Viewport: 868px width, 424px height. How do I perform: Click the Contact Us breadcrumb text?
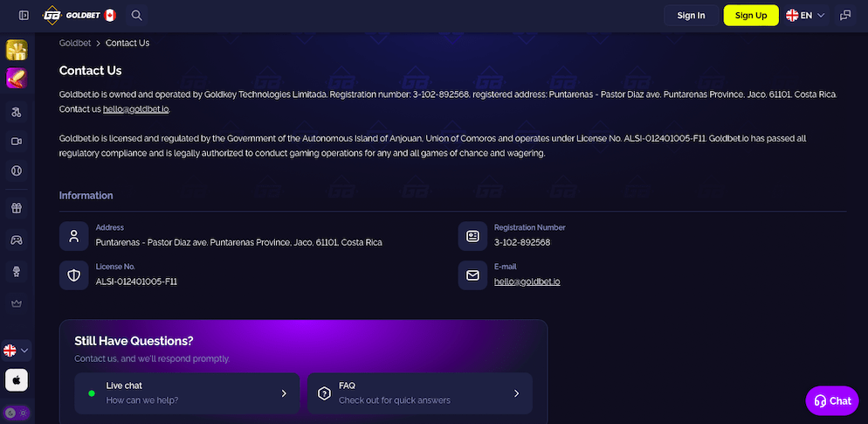(x=127, y=43)
